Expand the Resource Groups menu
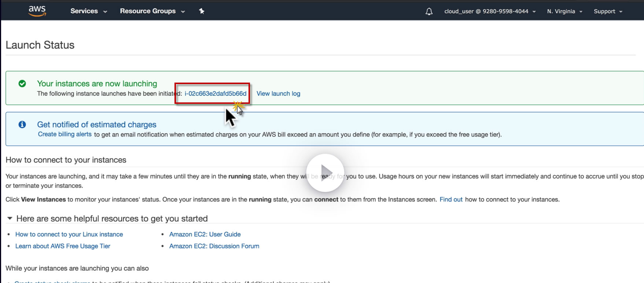This screenshot has height=283, width=644. coord(152,11)
